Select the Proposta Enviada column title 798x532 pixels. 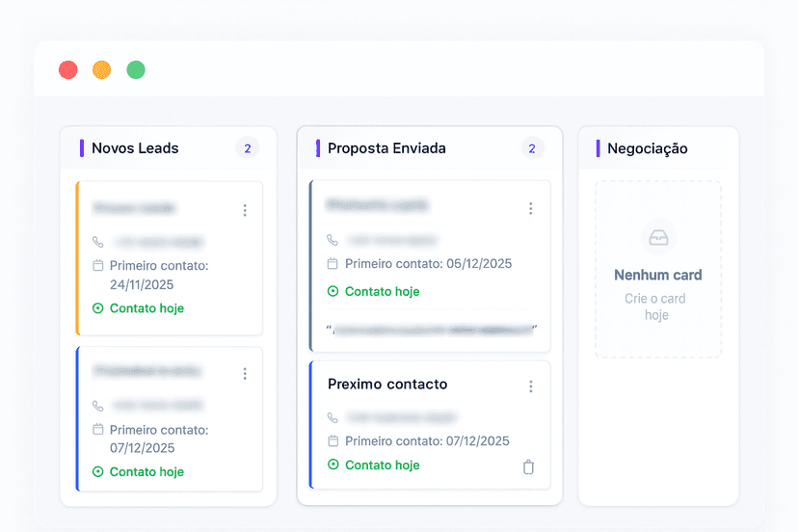(386, 148)
